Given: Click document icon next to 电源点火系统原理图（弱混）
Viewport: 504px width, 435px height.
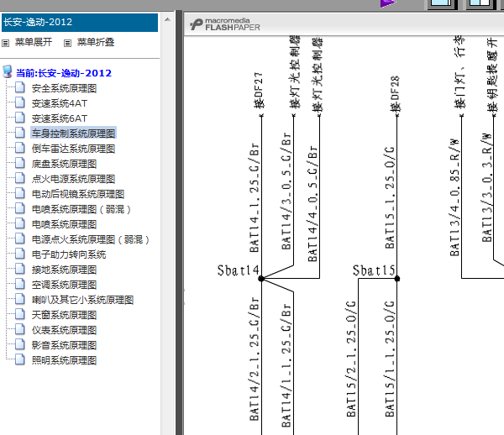Looking at the screenshot, I should tap(20, 238).
